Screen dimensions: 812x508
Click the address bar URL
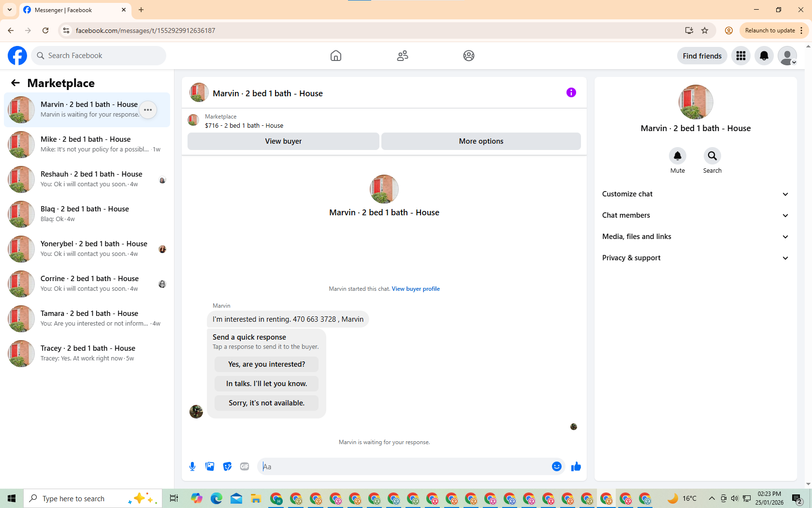(x=145, y=30)
